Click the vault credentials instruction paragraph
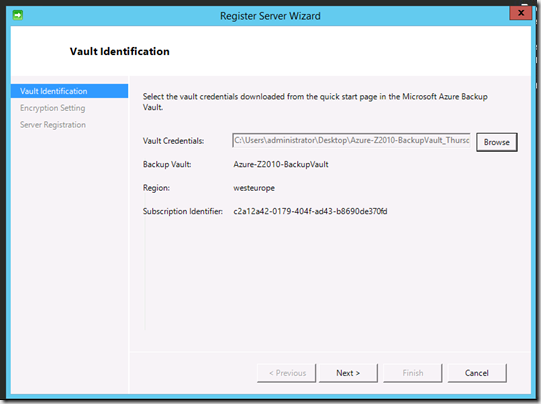 click(315, 102)
